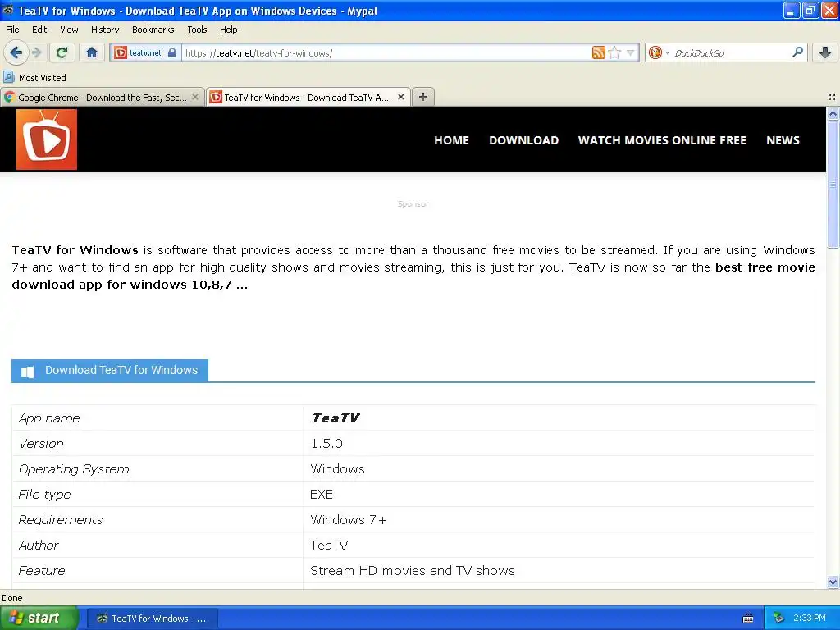This screenshot has height=630, width=840.
Task: Click the Mypal icon in title bar
Action: [8, 10]
